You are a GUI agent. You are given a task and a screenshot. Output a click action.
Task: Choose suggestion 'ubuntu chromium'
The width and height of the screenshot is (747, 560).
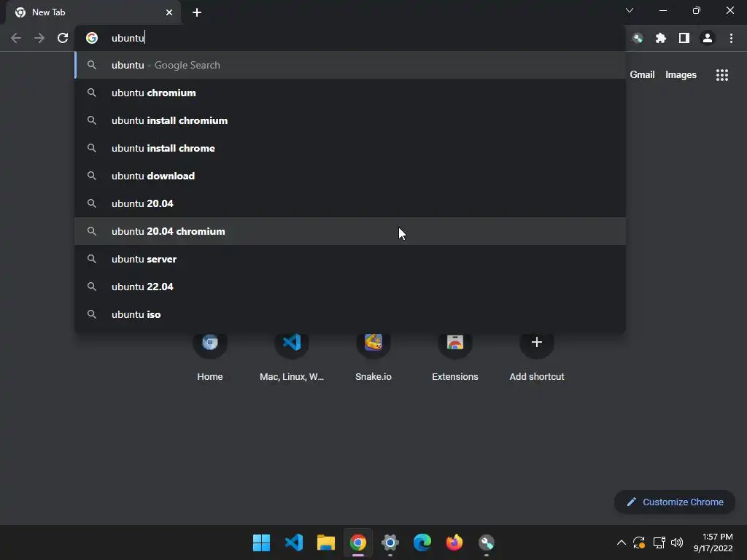pyautogui.click(x=350, y=93)
